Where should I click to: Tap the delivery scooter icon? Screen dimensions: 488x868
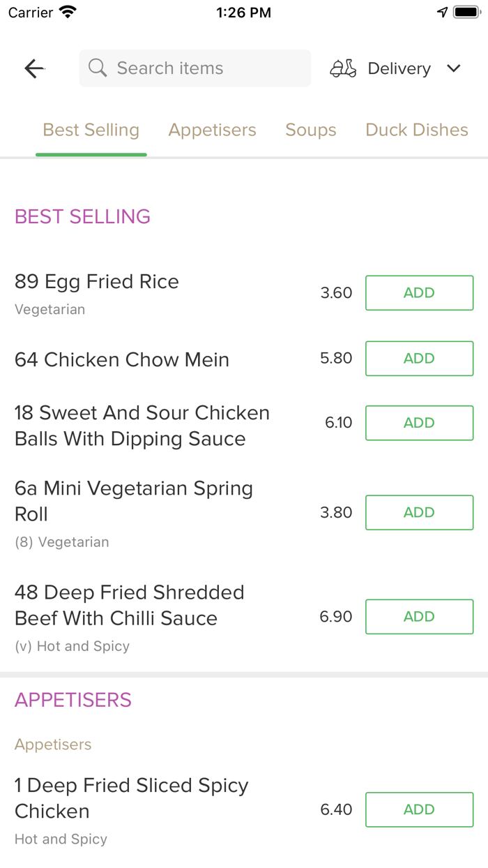[x=343, y=68]
